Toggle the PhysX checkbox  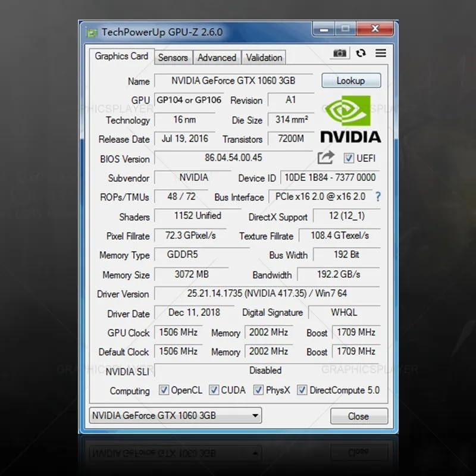[258, 390]
